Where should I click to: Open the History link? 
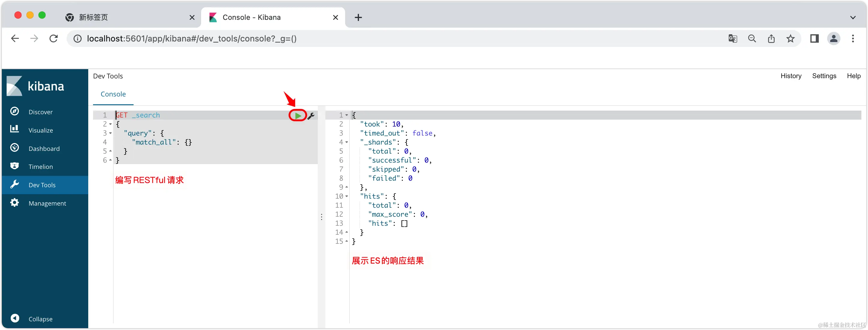coord(791,76)
